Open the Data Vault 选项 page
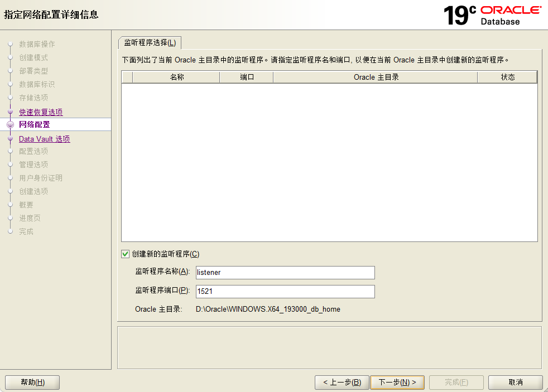The width and height of the screenshot is (548, 392). (x=44, y=138)
